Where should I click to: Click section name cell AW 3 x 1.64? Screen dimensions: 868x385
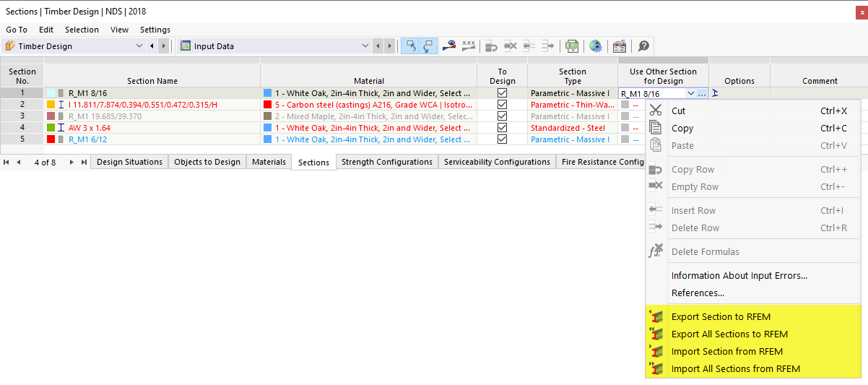(152, 128)
